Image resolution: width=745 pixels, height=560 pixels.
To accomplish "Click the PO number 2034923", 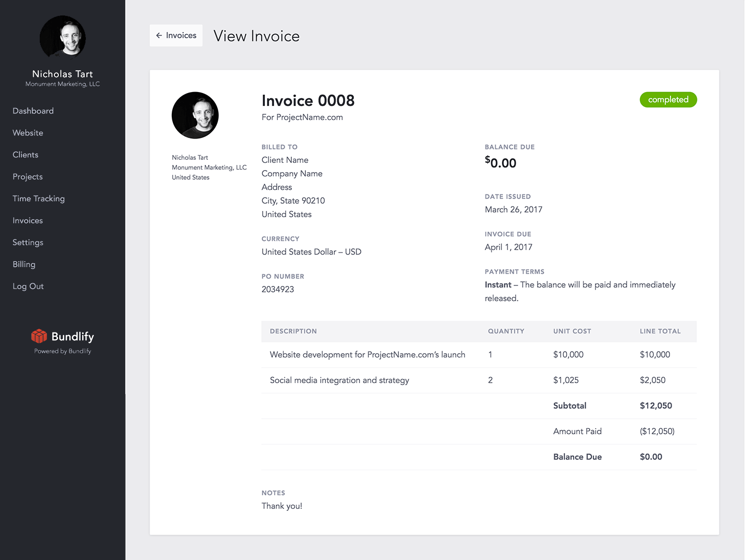I will 278,290.
